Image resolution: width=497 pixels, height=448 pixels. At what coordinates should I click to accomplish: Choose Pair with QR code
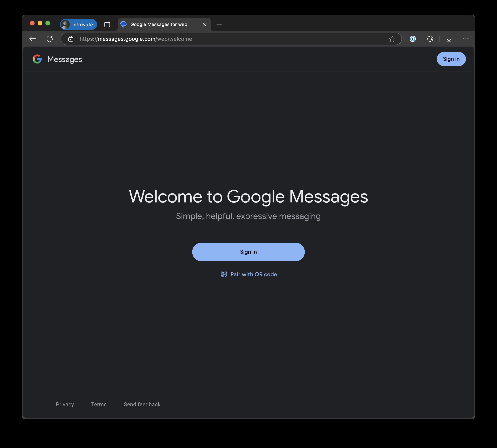(249, 274)
